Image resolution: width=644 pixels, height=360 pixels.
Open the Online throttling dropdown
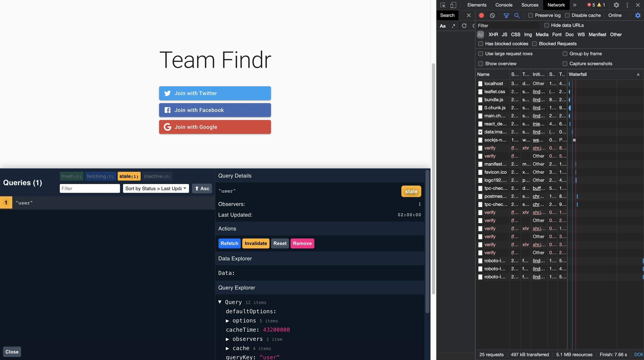click(x=615, y=16)
